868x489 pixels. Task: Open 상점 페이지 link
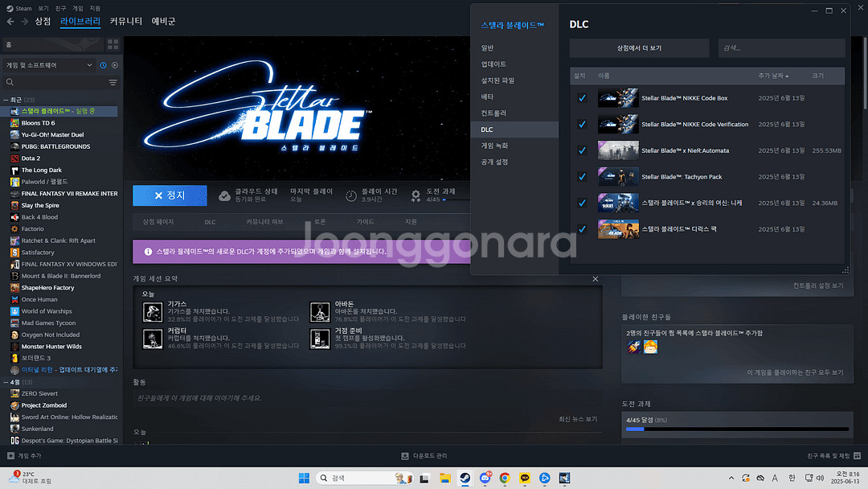(x=158, y=222)
